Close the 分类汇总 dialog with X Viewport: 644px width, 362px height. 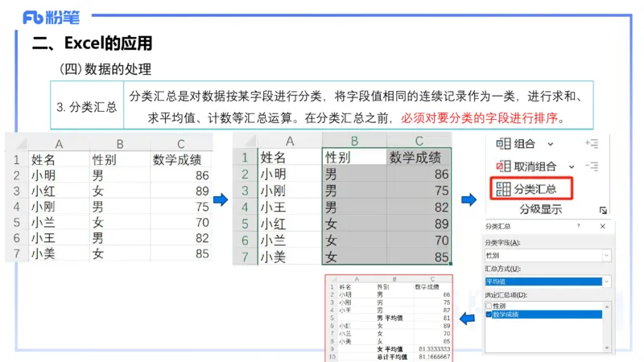[602, 226]
